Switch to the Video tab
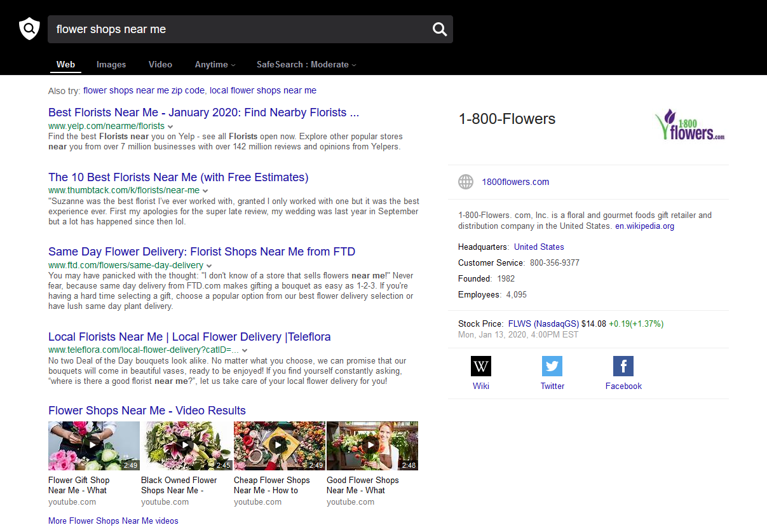 [160, 64]
